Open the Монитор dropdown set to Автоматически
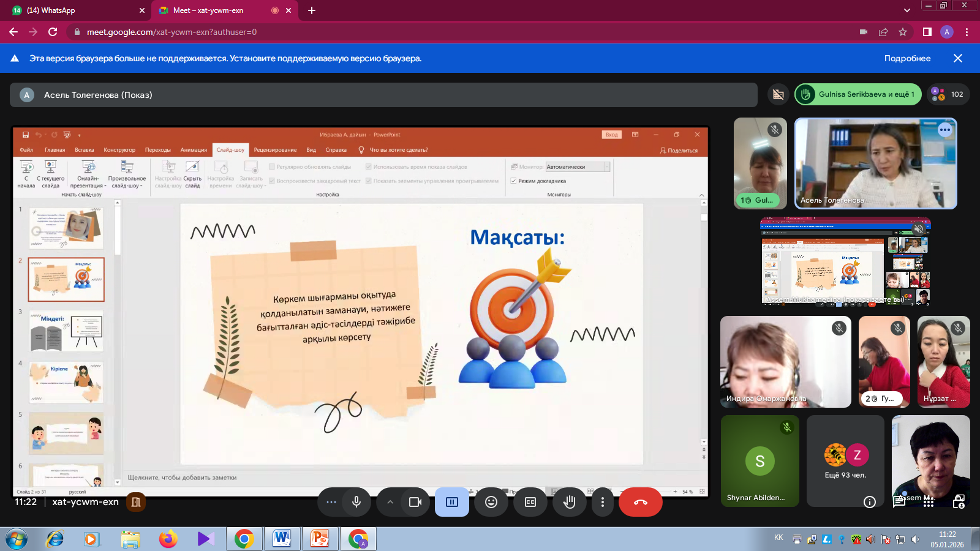The width and height of the screenshot is (980, 551). click(x=578, y=167)
